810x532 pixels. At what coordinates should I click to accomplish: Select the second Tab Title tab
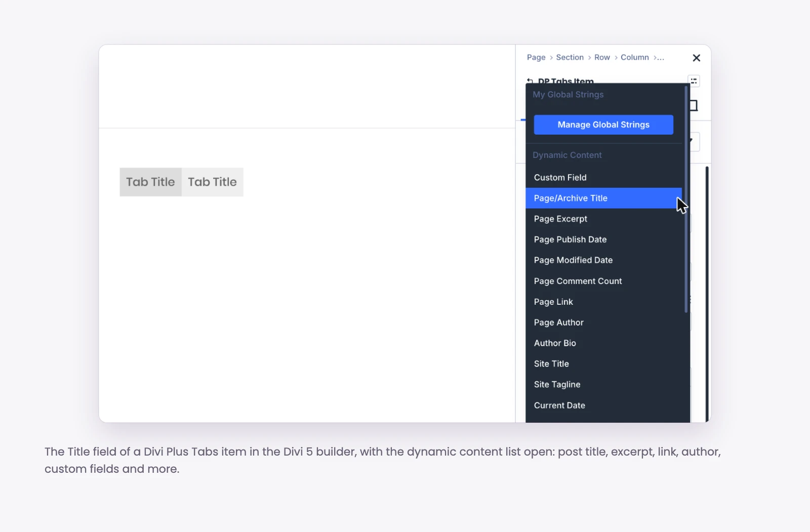pyautogui.click(x=212, y=182)
